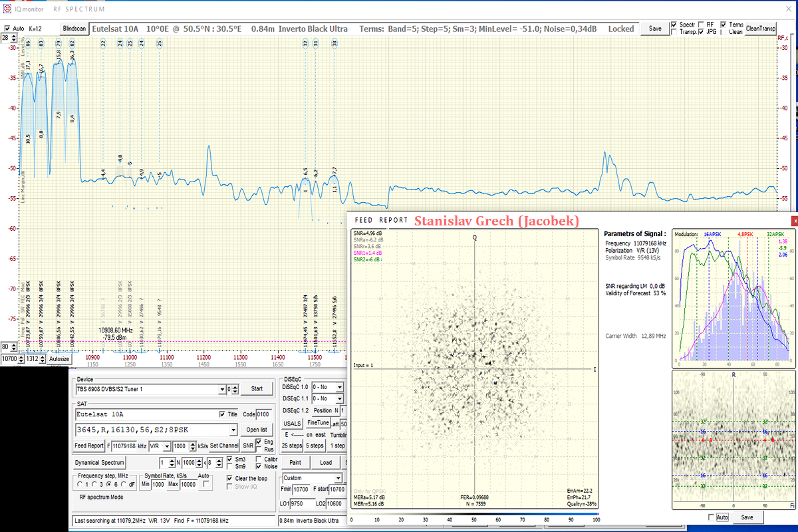
Task: Click the Start button beside device
Action: 256,389
